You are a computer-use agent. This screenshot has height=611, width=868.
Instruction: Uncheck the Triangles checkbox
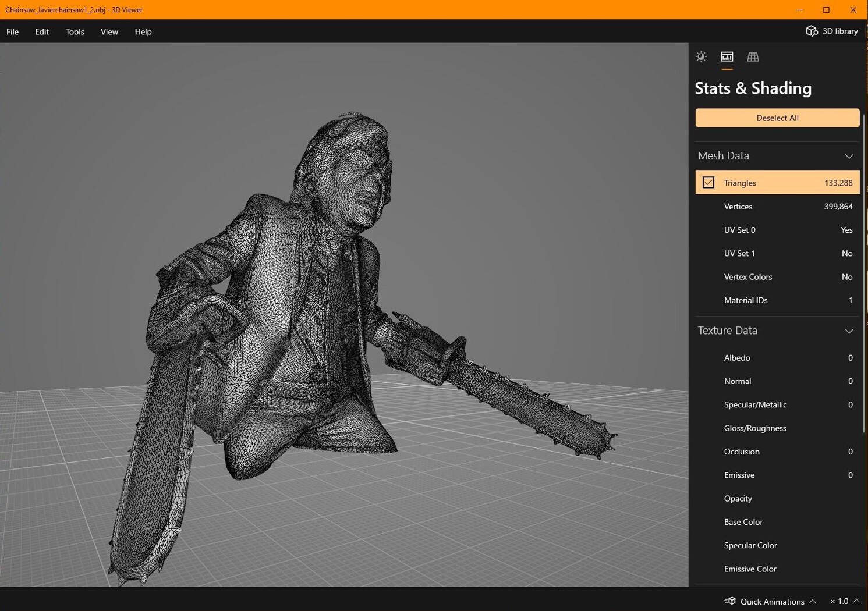[x=708, y=183]
